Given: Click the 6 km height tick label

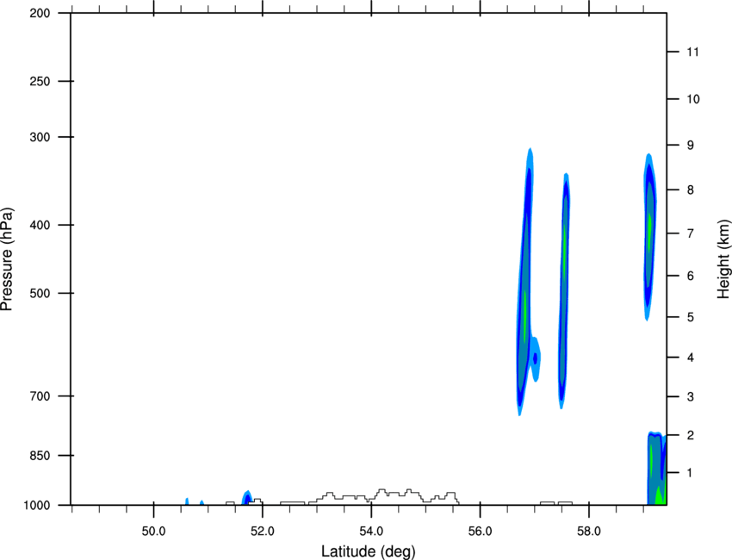Looking at the screenshot, I should [x=690, y=276].
